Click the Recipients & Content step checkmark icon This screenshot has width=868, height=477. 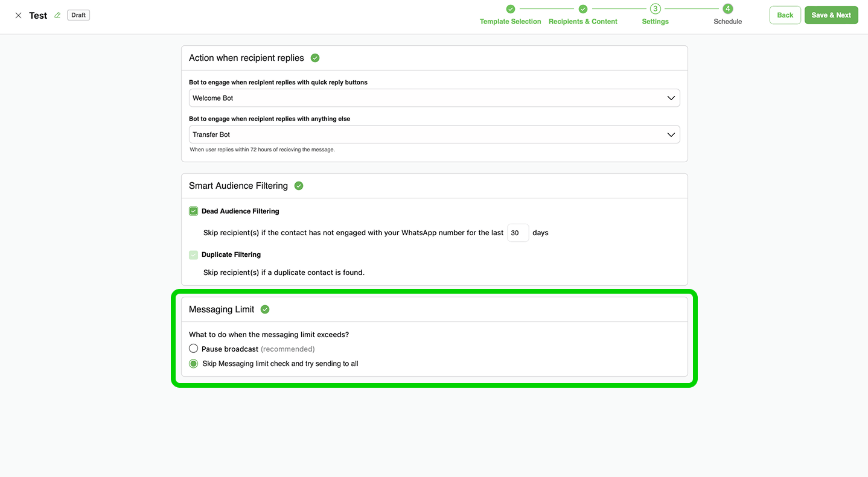(x=582, y=9)
